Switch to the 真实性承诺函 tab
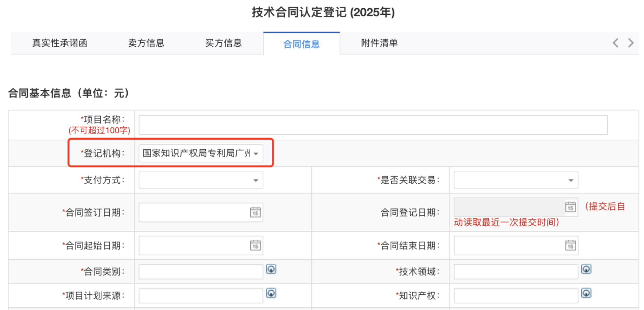644x310 pixels. pyautogui.click(x=60, y=43)
